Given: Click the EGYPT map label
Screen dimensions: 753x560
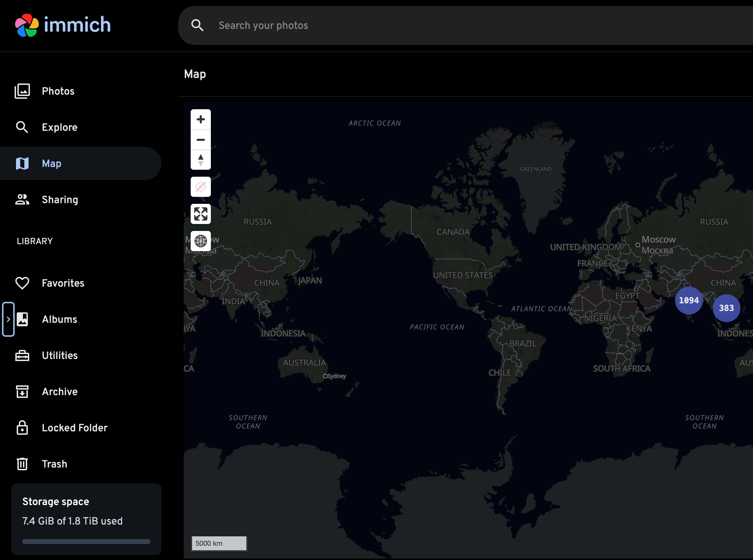Looking at the screenshot, I should pyautogui.click(x=627, y=296).
